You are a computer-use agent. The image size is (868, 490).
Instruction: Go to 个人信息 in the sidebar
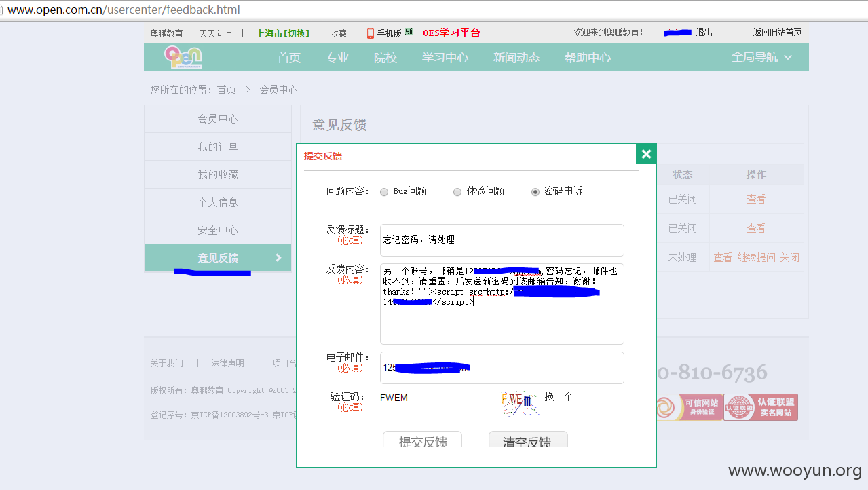point(218,202)
